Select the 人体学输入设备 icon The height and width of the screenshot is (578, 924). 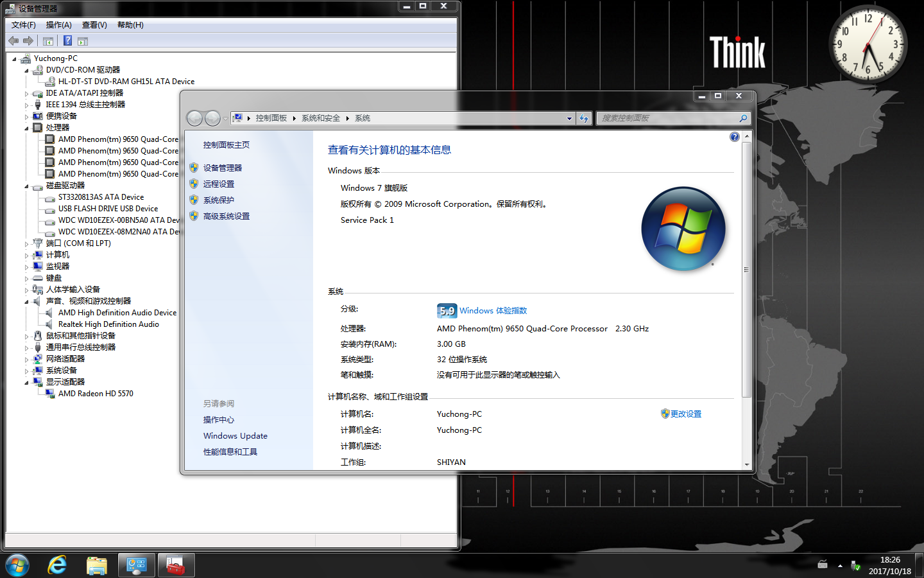[38, 290]
